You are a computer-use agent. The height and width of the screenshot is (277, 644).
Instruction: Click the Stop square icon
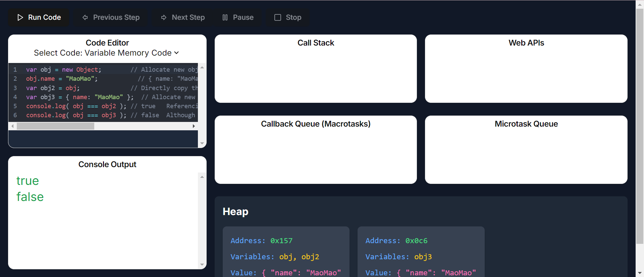point(278,17)
